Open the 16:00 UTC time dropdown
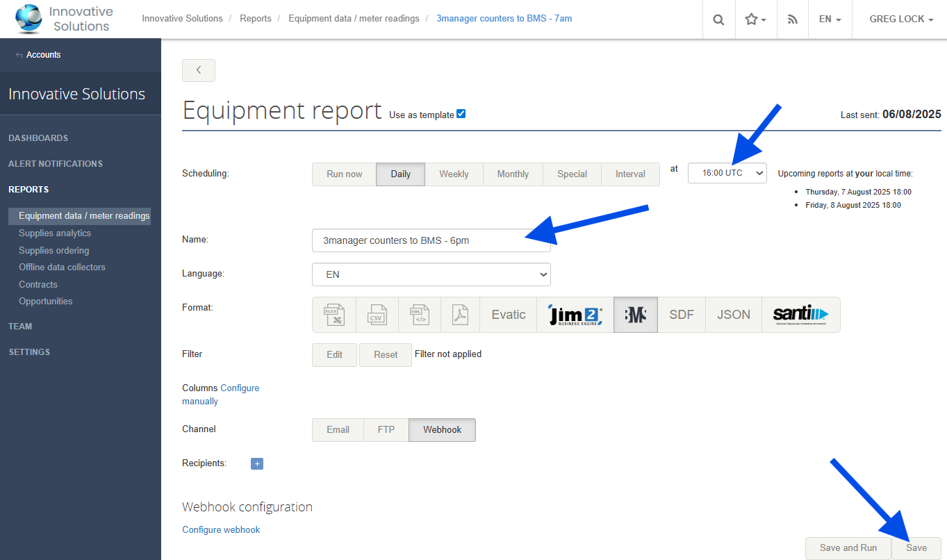 (727, 173)
